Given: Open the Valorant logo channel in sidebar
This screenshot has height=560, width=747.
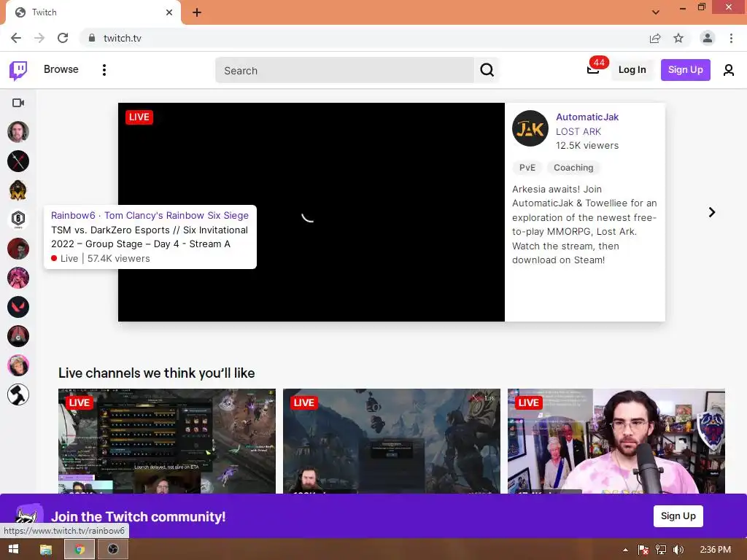Looking at the screenshot, I should click(x=18, y=307).
